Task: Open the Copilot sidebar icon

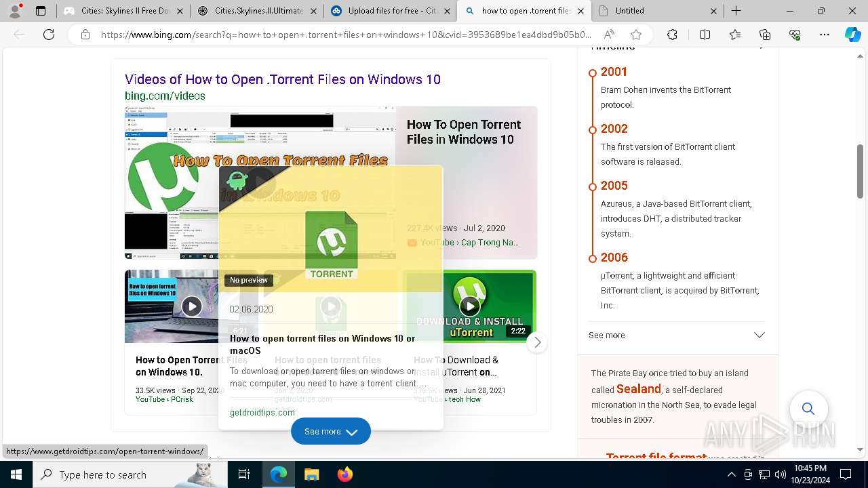Action: pyautogui.click(x=852, y=35)
